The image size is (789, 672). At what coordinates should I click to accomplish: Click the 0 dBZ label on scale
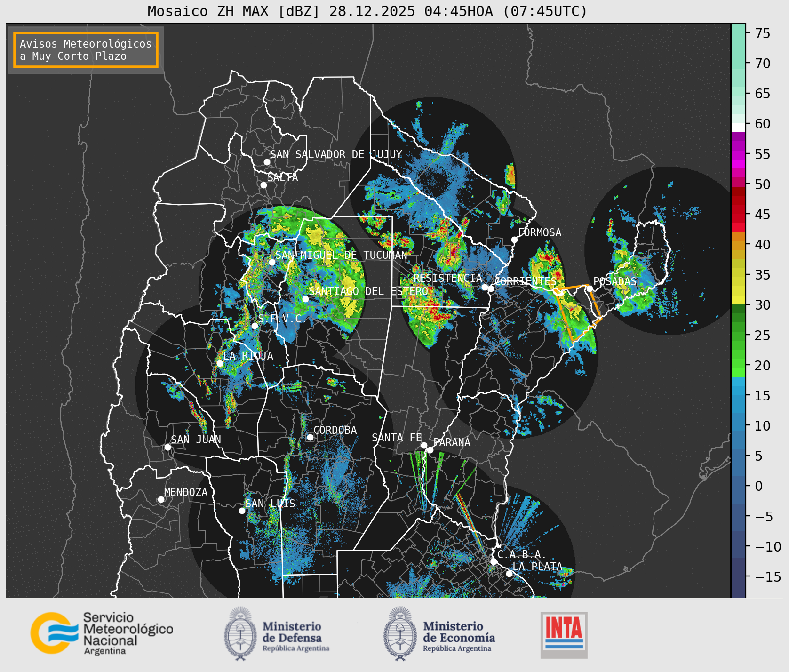point(758,486)
